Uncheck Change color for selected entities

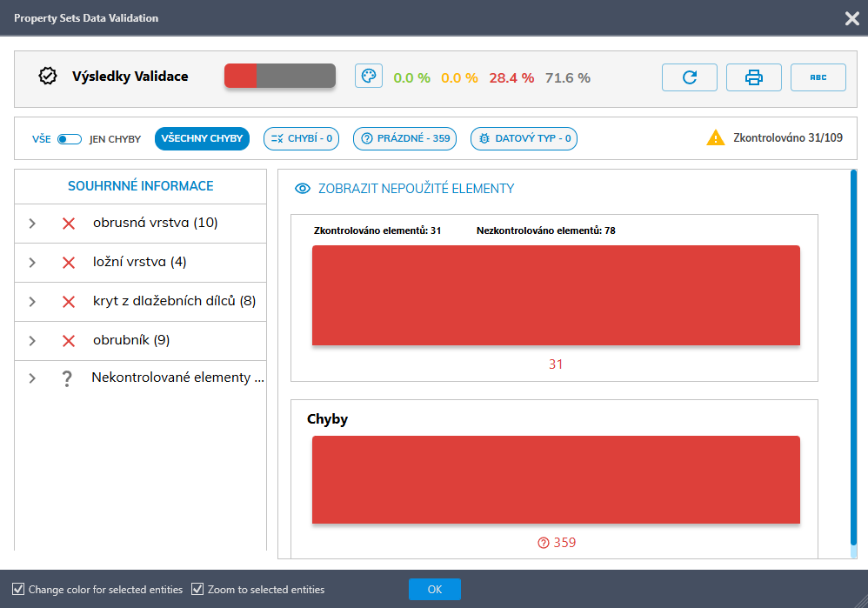(x=18, y=590)
